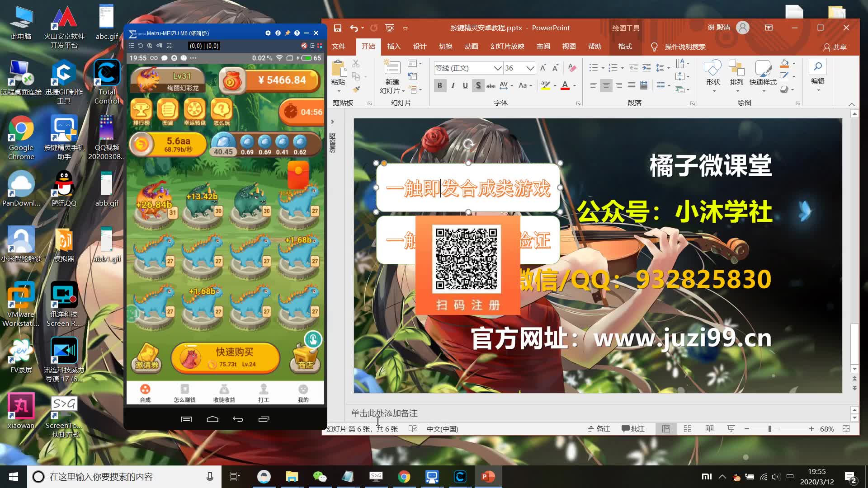The image size is (868, 488).
Task: Increase list indent level icon
Action: [646, 68]
